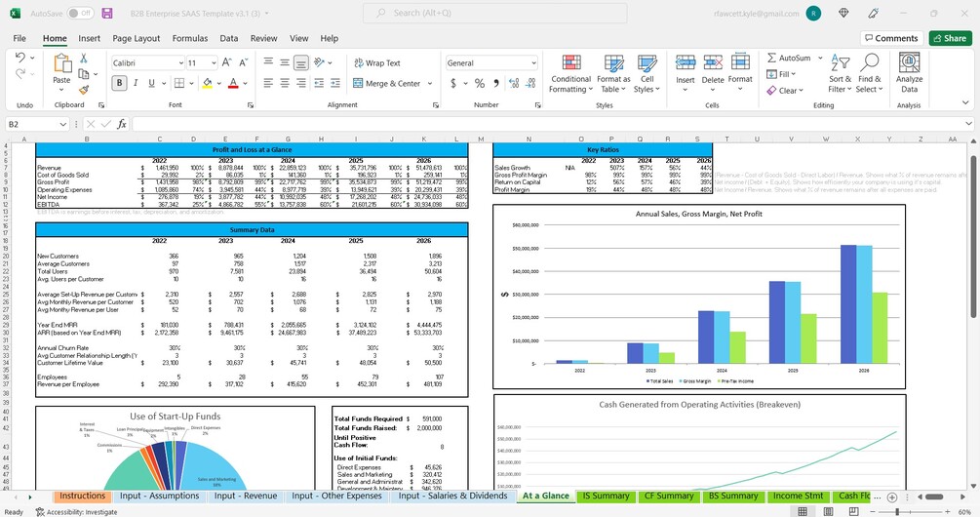Click the Undo arrow icon
Image resolution: width=980 pixels, height=517 pixels.
(20, 58)
